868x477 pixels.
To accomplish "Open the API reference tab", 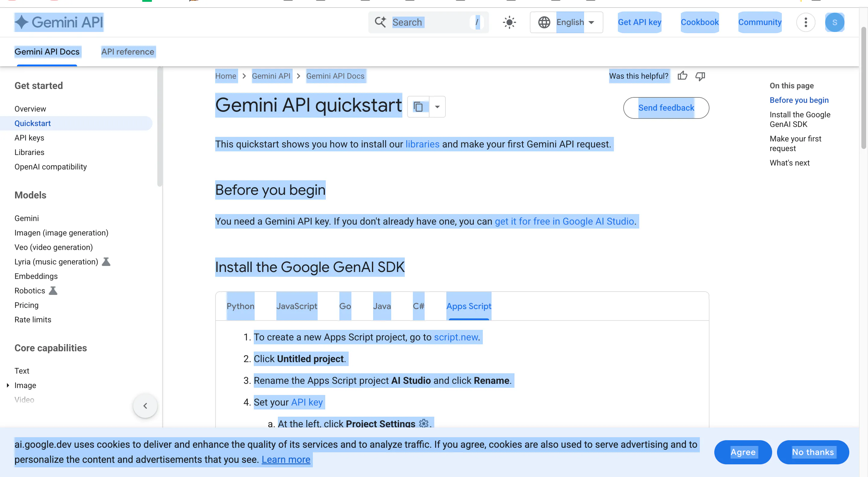I will click(128, 52).
